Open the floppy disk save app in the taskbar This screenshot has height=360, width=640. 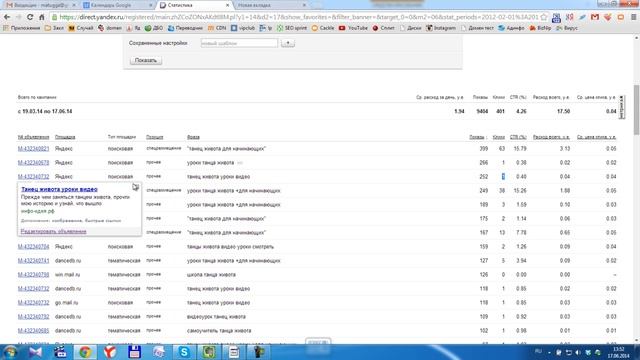pyautogui.click(x=134, y=352)
